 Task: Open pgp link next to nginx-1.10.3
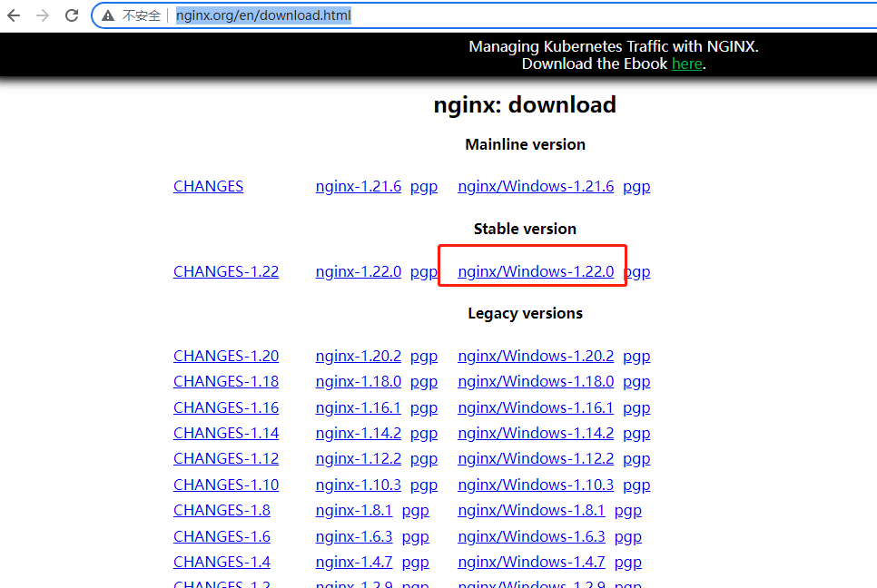click(424, 485)
